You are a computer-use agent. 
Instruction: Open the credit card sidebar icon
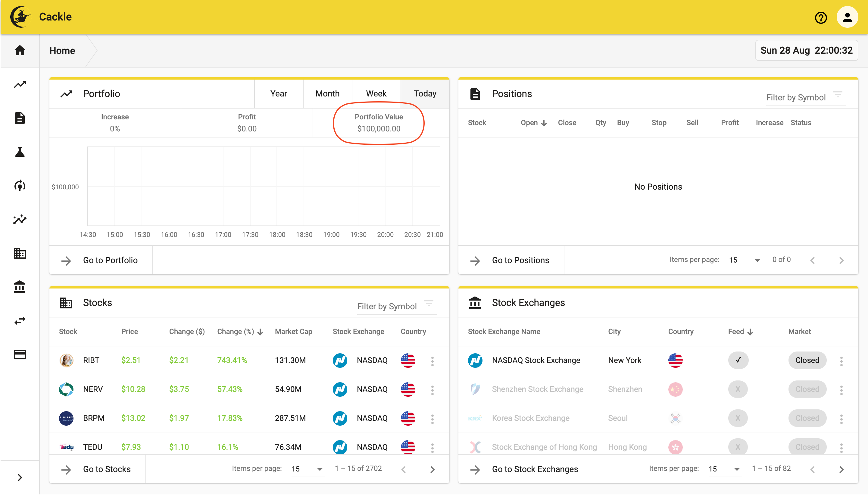point(20,355)
